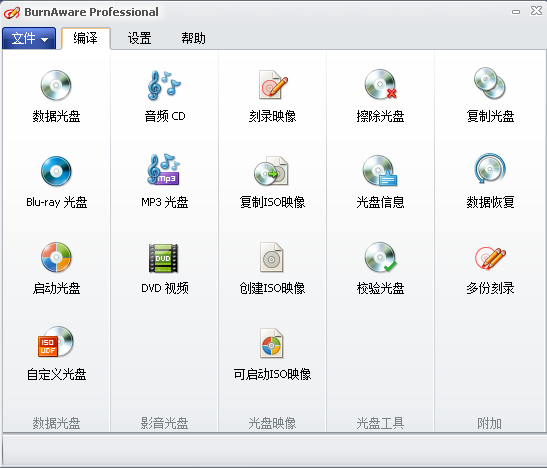Click the 启动光盘 text label
This screenshot has height=468, width=547.
[x=56, y=288]
